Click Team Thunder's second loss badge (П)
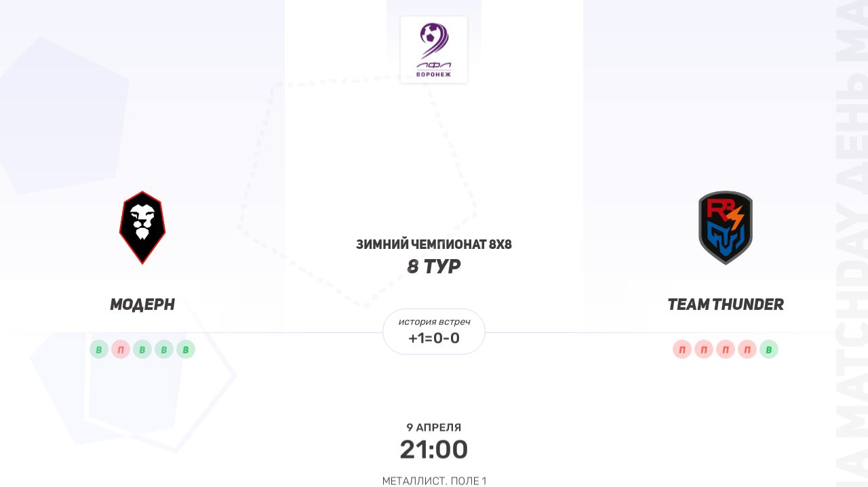The width and height of the screenshot is (868, 487). (704, 349)
